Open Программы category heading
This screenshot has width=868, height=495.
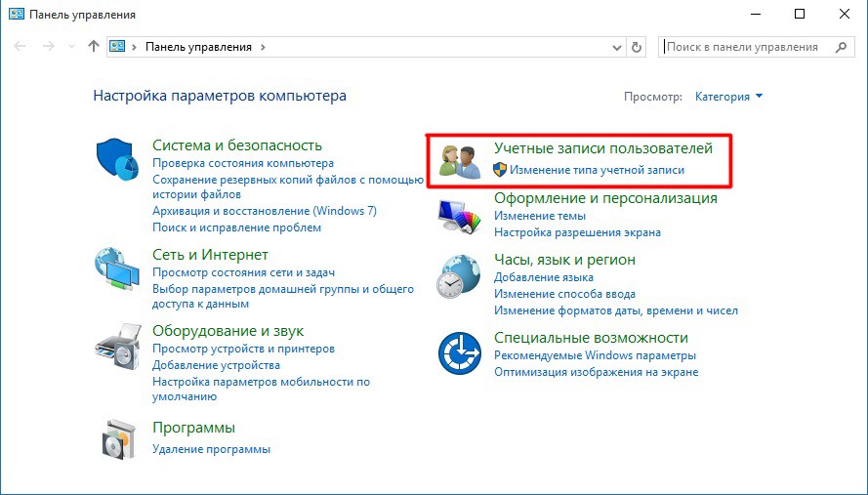[x=193, y=428]
